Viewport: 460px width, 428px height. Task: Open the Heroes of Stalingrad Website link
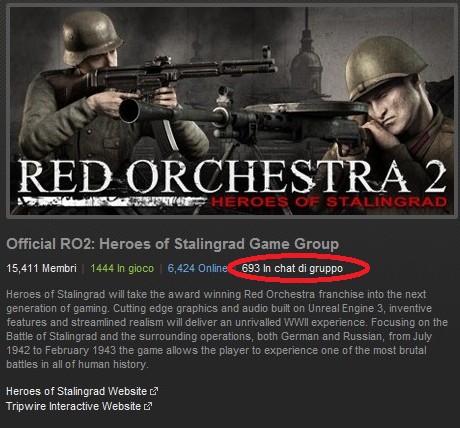click(x=76, y=391)
